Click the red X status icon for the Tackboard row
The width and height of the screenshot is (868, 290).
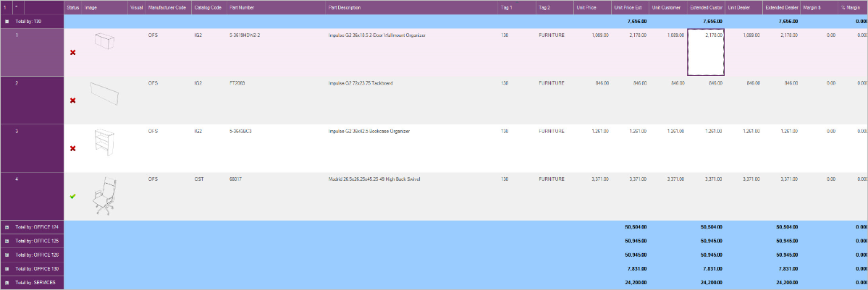[x=72, y=101]
